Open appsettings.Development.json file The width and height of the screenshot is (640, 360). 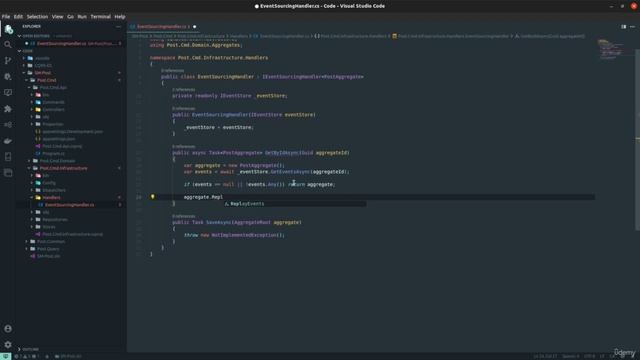72,131
